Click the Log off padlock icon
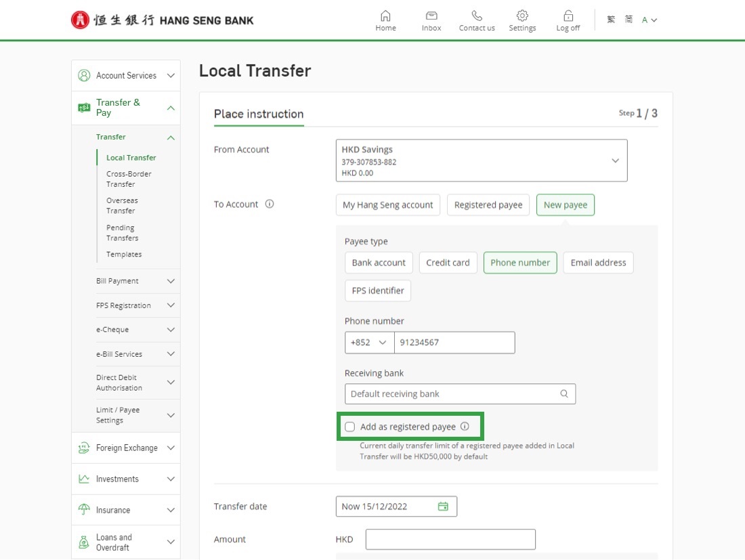The image size is (745, 560). (568, 16)
